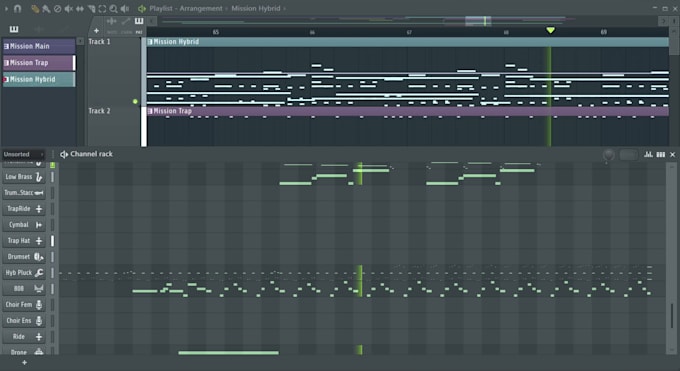This screenshot has height=371, width=680.
Task: Click the Track 2 header
Action: (x=114, y=127)
